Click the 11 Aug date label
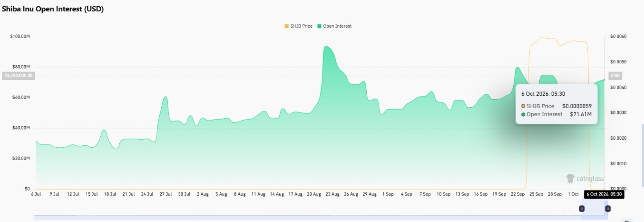This screenshot has width=644, height=222. (258, 194)
